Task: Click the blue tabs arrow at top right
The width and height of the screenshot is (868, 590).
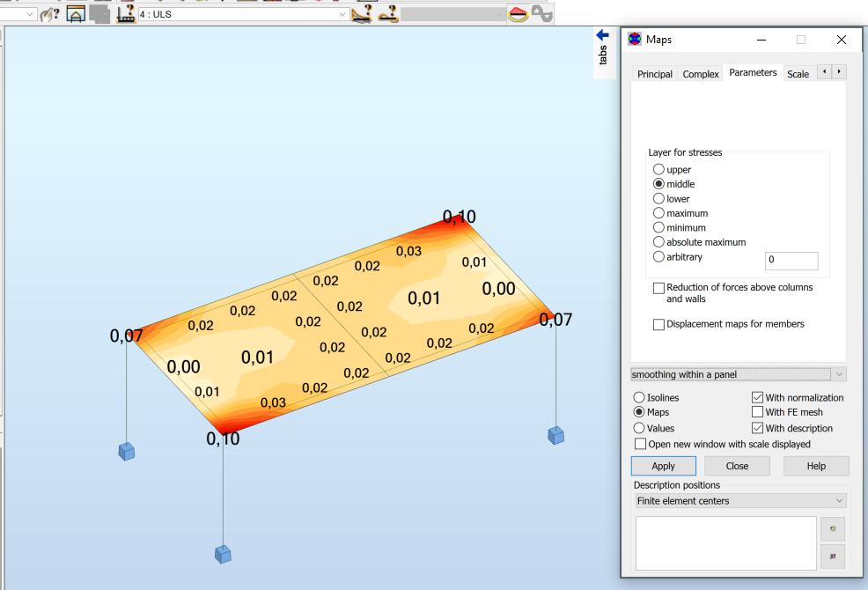Action: [x=601, y=33]
